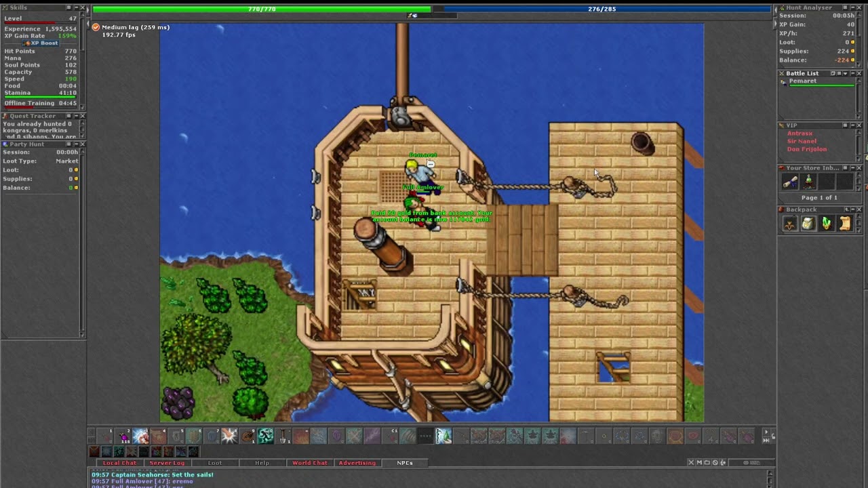Open Quest Tracker options menu icon
The width and height of the screenshot is (868, 488).
coord(69,116)
